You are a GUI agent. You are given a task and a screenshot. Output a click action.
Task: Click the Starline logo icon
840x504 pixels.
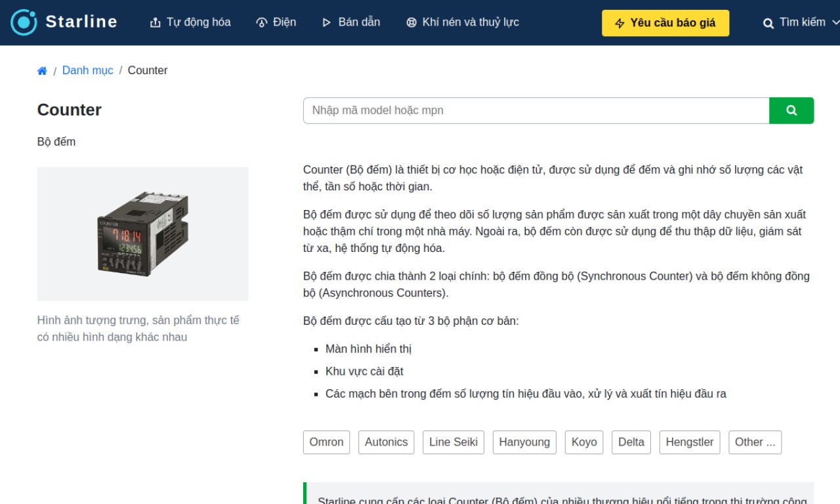tap(24, 22)
